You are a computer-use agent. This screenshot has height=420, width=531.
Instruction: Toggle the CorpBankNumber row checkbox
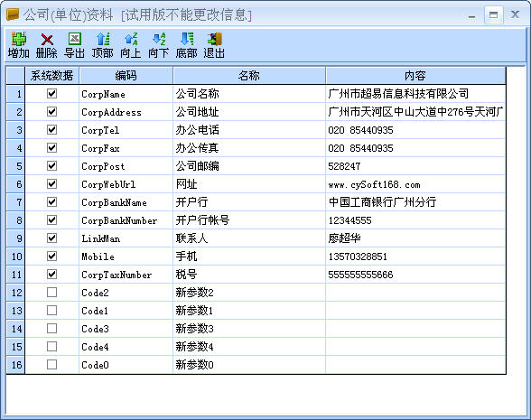coord(51,220)
